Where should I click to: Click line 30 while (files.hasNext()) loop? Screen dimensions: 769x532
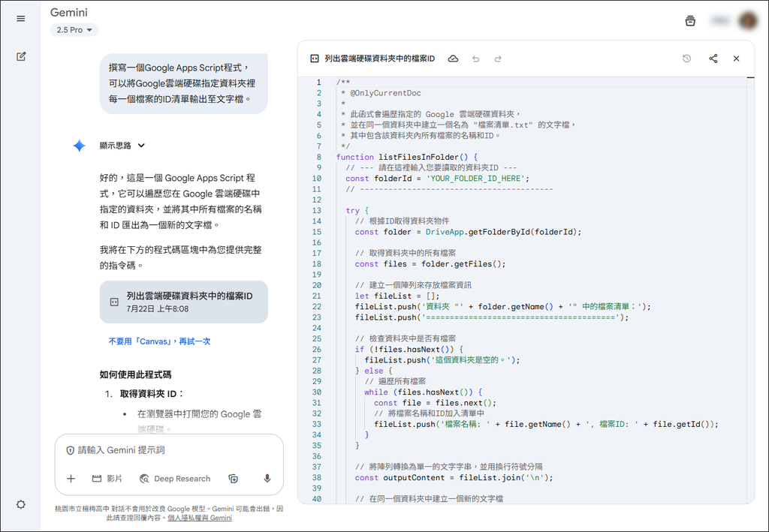point(424,392)
